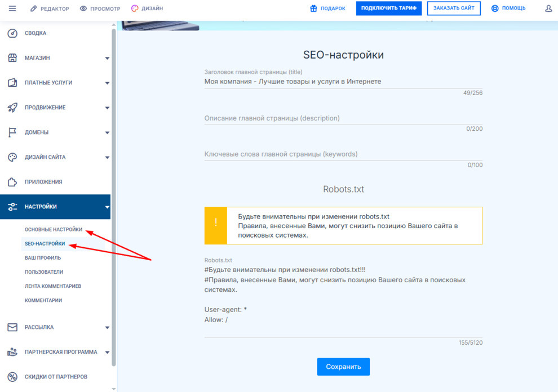Image resolution: width=558 pixels, height=392 pixels.
Task: Focus the keywords field
Action: pos(343,154)
